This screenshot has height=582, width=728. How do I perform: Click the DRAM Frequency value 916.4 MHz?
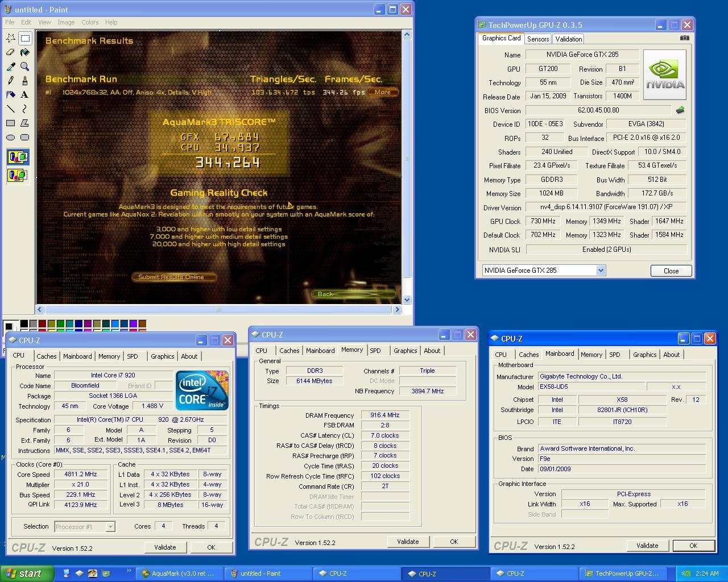coord(384,415)
